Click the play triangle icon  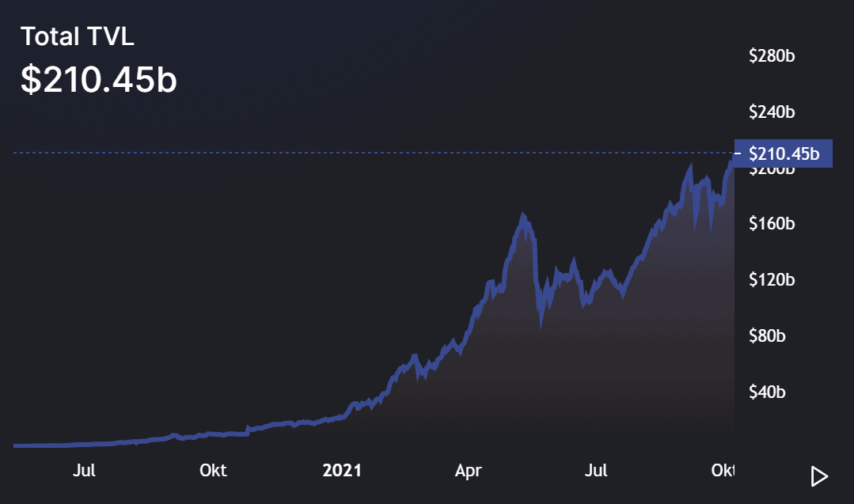[819, 476]
